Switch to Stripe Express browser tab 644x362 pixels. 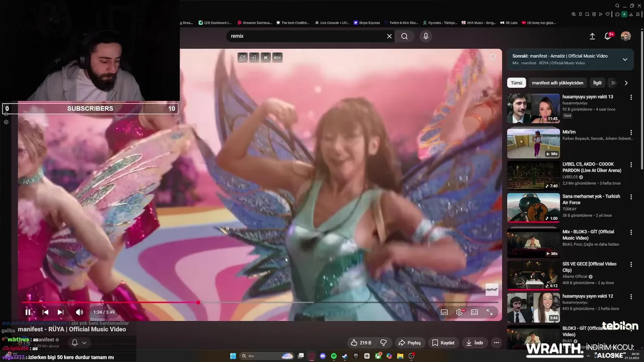pos(366,23)
